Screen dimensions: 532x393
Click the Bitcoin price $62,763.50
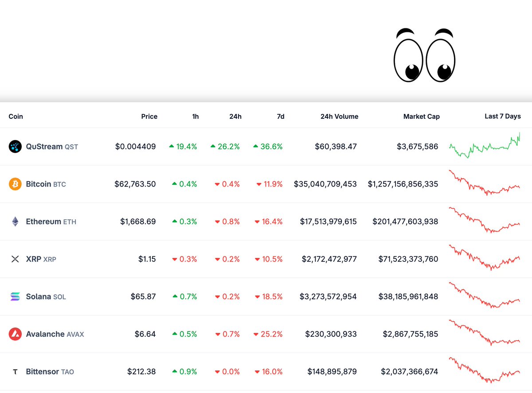point(135,184)
